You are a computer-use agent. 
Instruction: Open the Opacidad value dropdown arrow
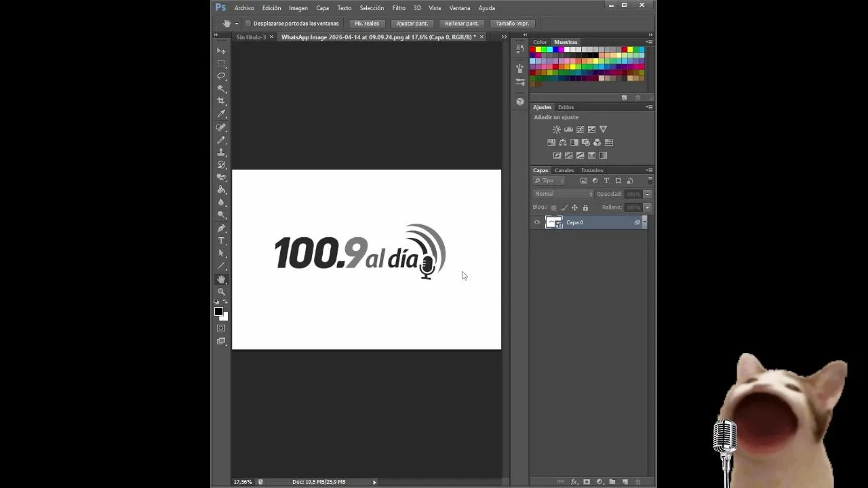coord(648,194)
